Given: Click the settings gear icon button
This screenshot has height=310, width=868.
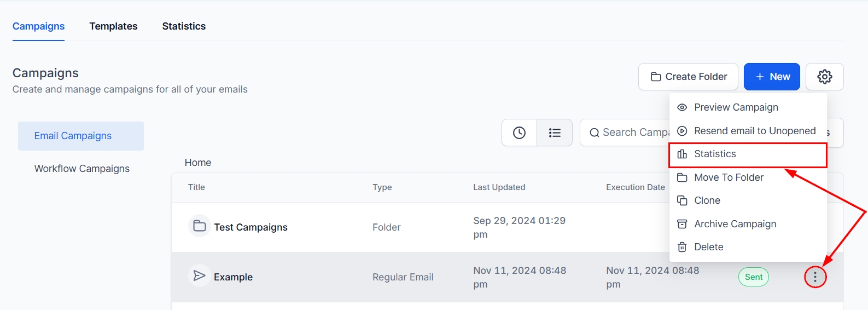Looking at the screenshot, I should 824,77.
